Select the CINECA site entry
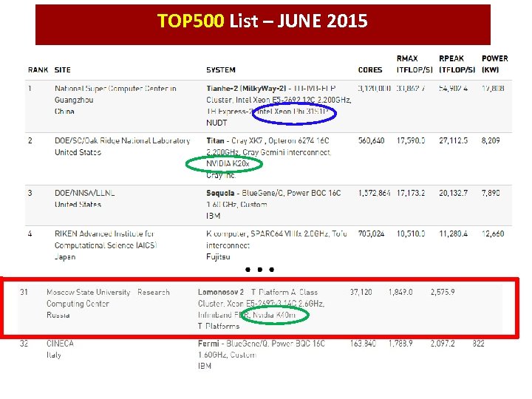 [60, 344]
